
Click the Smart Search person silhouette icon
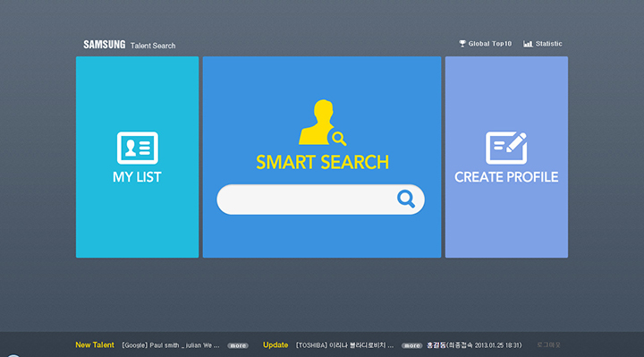pyautogui.click(x=322, y=123)
